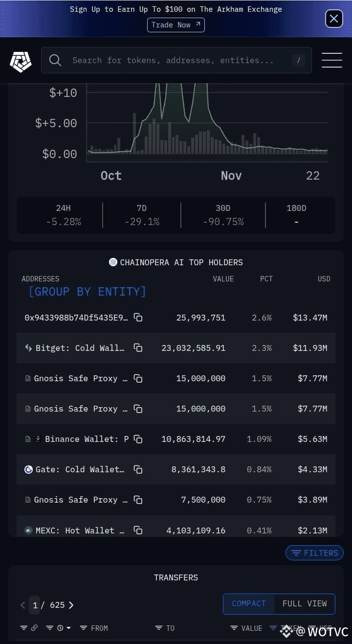The height and width of the screenshot is (644, 352).
Task: Switch transfers to COMPACT view
Action: [249, 603]
